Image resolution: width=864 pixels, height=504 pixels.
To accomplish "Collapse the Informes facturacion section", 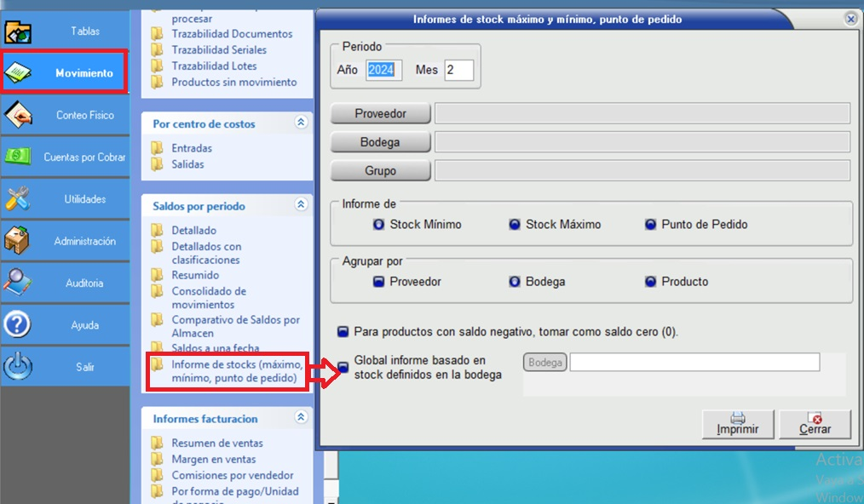I will point(300,418).
